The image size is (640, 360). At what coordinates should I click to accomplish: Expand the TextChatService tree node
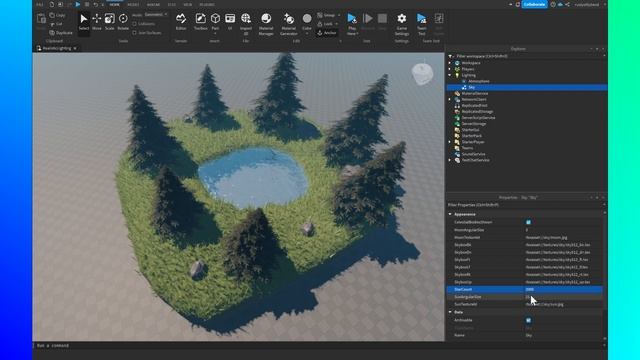point(450,160)
